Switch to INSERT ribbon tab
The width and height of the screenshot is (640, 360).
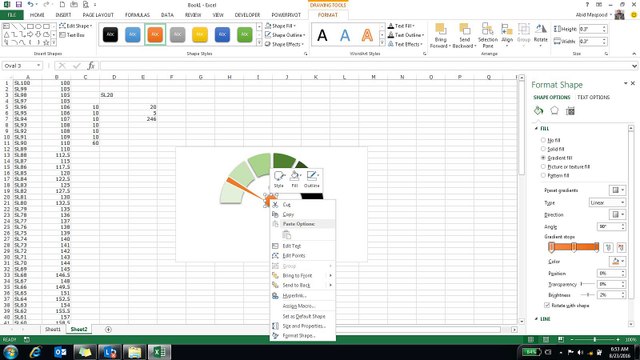click(63, 15)
